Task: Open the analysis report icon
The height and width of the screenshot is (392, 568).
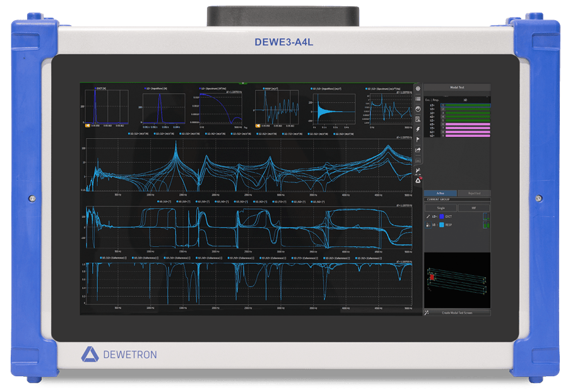Action: (x=418, y=119)
